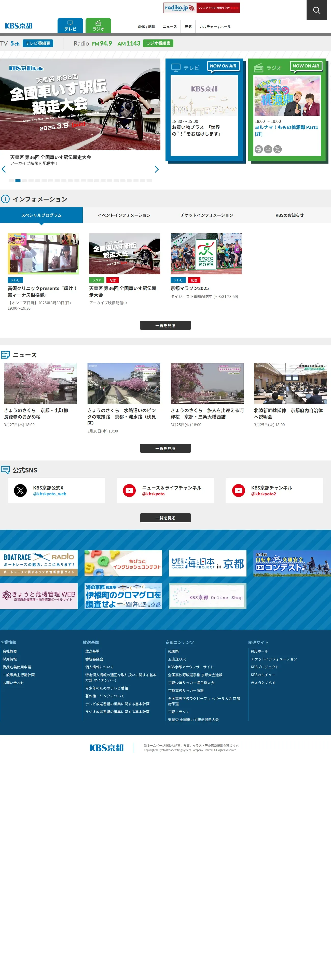Open 五山送り火 footer link
The width and height of the screenshot is (331, 980).
coord(177,659)
